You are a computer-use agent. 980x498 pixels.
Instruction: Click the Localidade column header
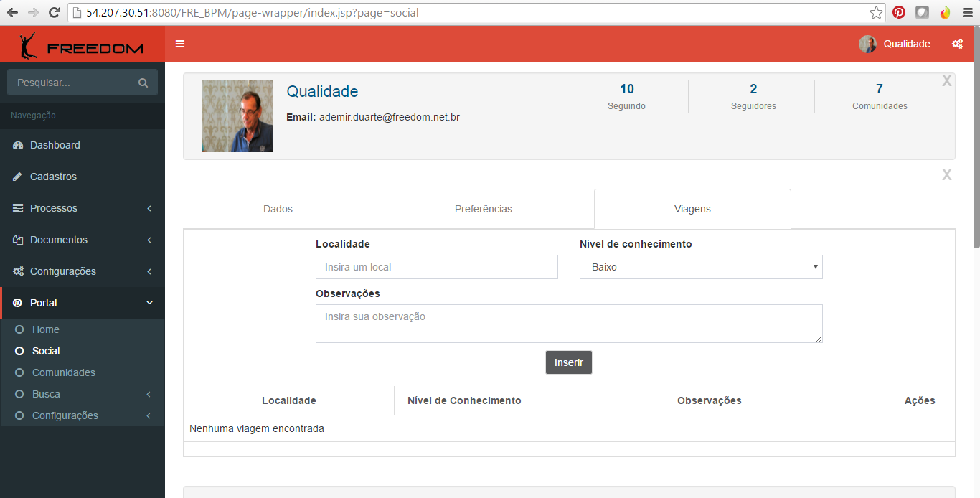tap(289, 400)
